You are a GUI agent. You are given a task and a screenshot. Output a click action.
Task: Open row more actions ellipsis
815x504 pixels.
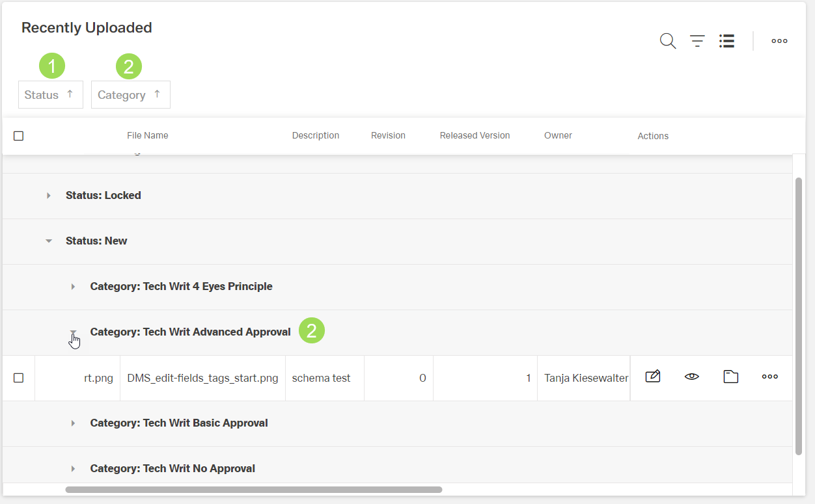[x=769, y=377]
